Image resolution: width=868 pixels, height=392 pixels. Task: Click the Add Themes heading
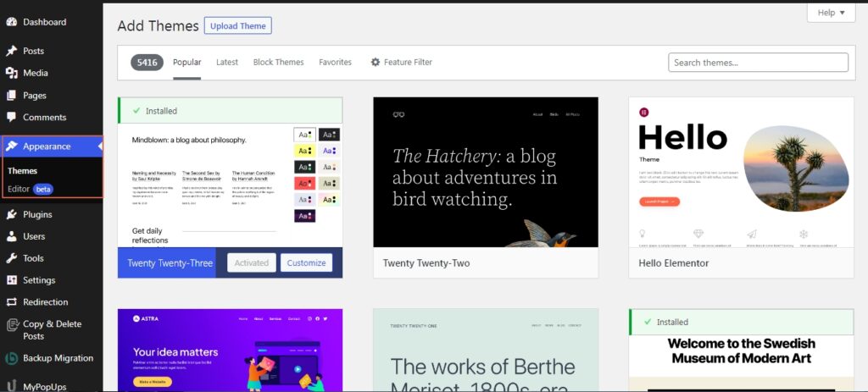tap(158, 26)
